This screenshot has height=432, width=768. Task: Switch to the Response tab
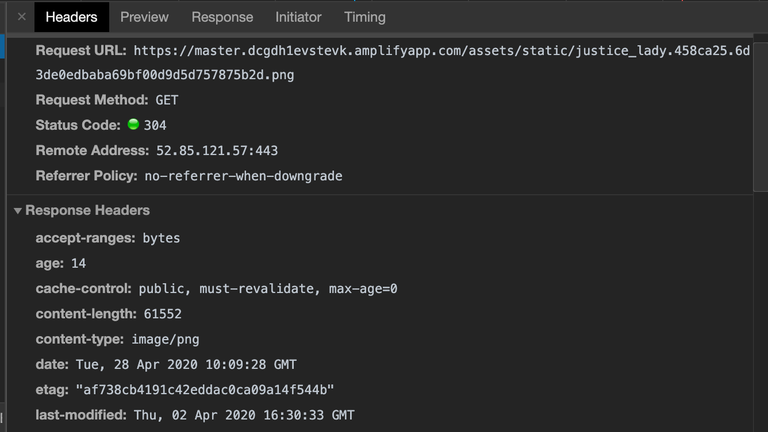(x=222, y=17)
